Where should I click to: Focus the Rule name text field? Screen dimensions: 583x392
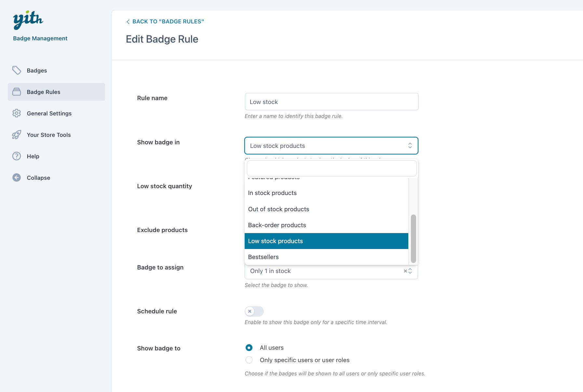point(332,102)
